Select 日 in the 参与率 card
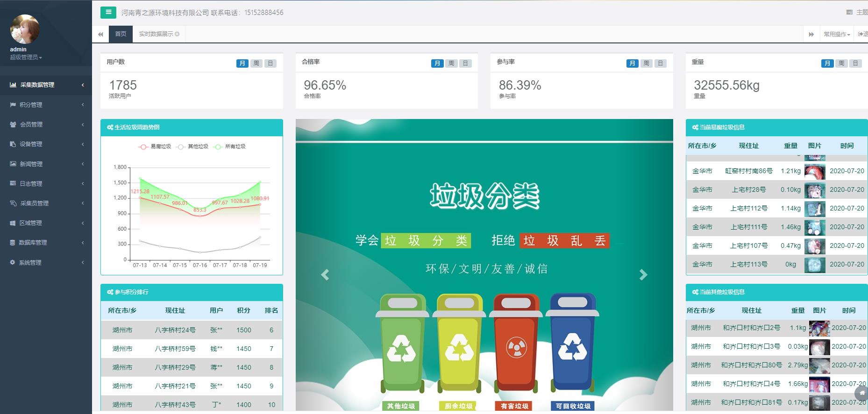868x414 pixels. pos(660,63)
